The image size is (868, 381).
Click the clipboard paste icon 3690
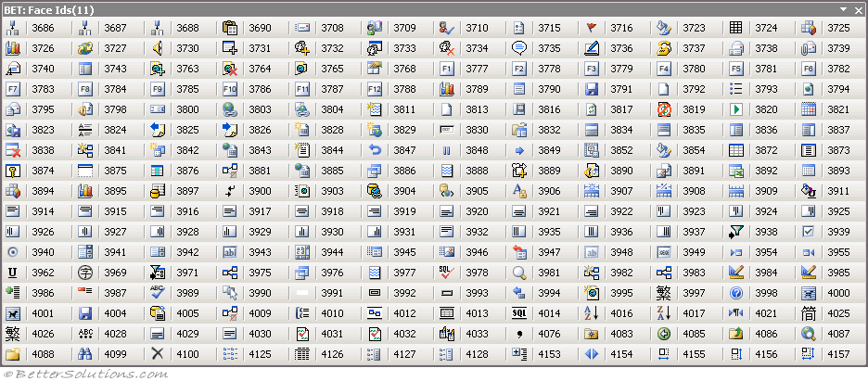tap(230, 28)
